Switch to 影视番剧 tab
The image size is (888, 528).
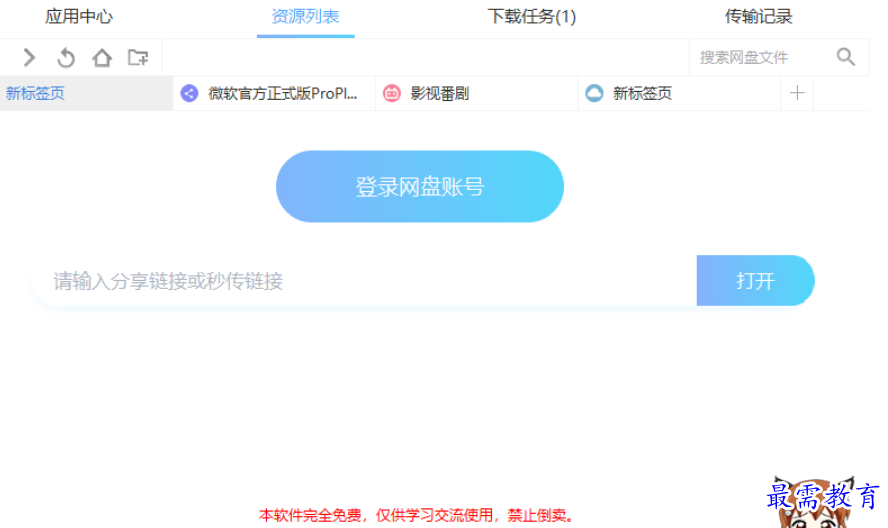click(x=477, y=93)
